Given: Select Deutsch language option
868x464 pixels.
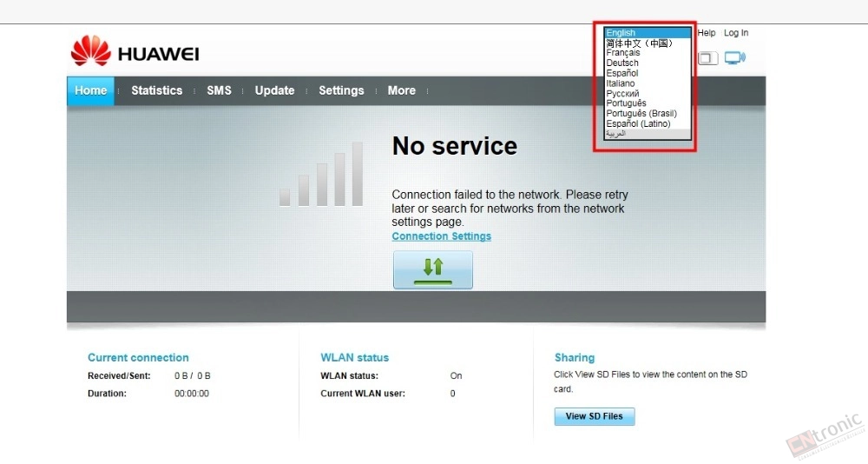Looking at the screenshot, I should [648, 63].
